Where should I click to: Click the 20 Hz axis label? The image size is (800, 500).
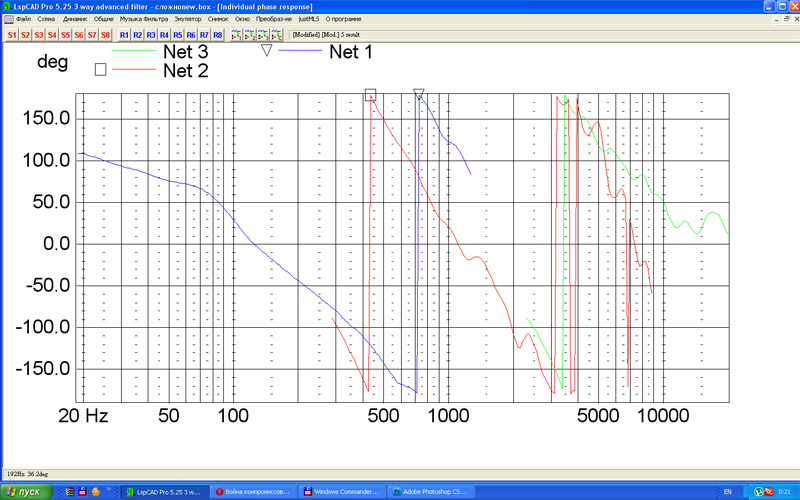[83, 416]
